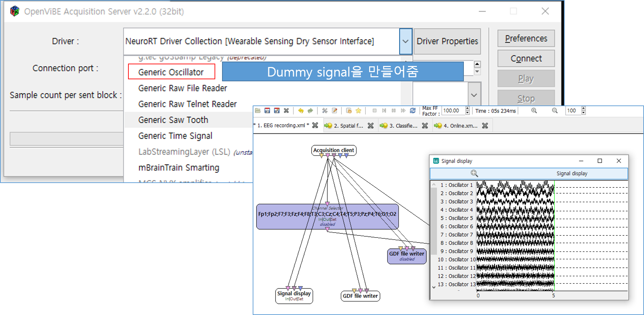The image size is (644, 315).
Task: Click the edit notepad icon in toolbar
Action: point(334,111)
